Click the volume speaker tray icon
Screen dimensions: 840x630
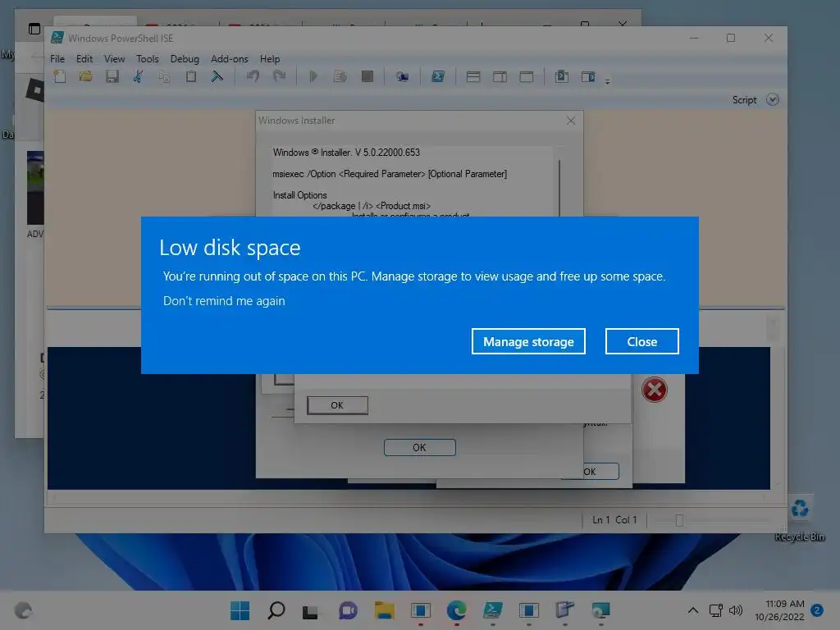pos(736,610)
